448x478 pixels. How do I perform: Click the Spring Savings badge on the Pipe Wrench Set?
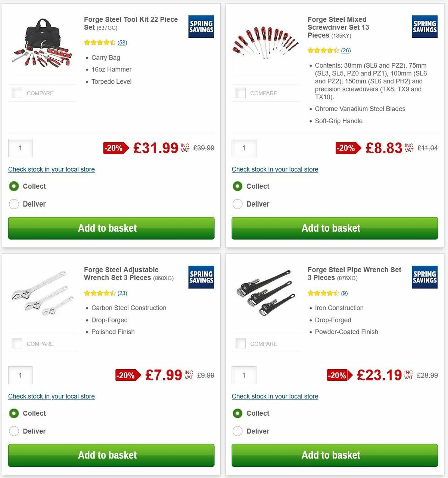pyautogui.click(x=424, y=277)
